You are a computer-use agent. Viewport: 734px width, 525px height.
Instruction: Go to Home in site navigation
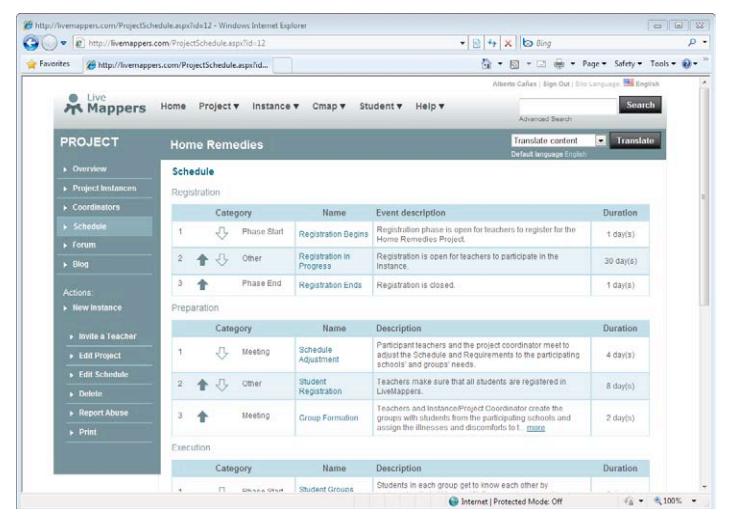coord(173,106)
